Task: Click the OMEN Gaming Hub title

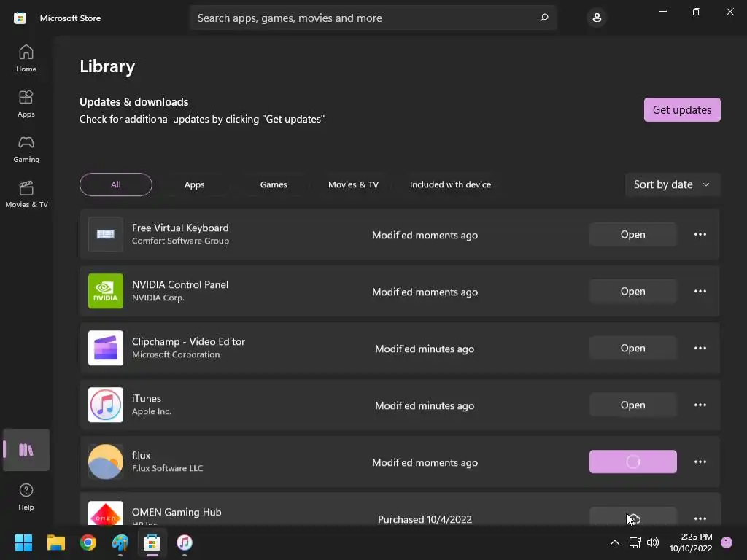Action: tap(177, 512)
